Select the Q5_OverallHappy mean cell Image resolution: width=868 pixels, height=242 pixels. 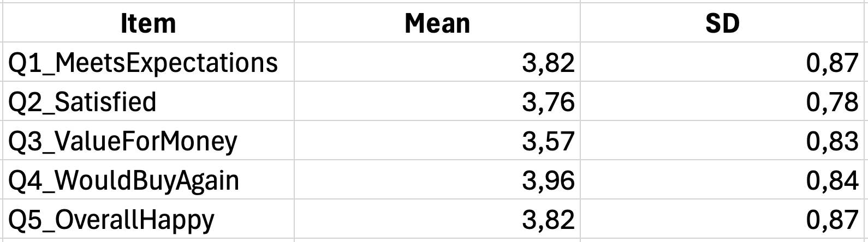coord(548,219)
